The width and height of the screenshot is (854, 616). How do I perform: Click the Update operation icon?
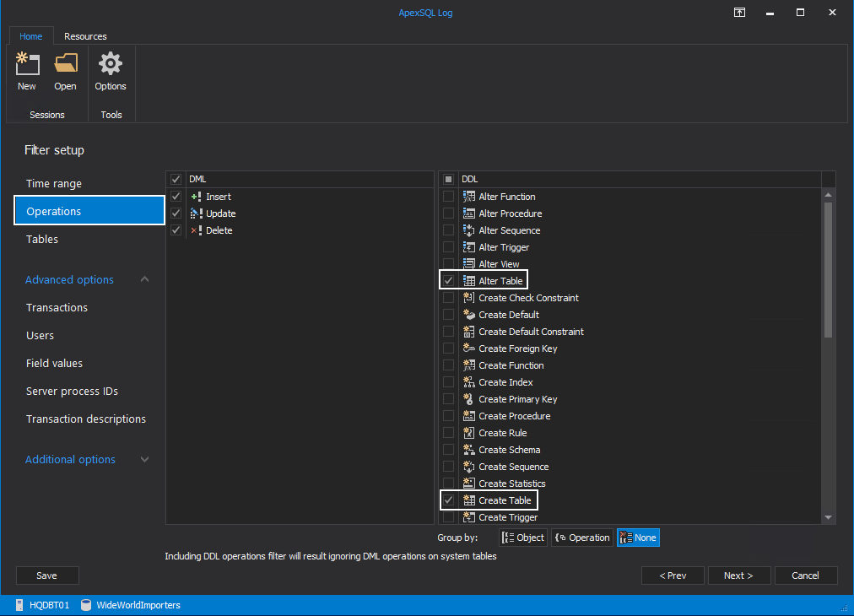(x=197, y=213)
